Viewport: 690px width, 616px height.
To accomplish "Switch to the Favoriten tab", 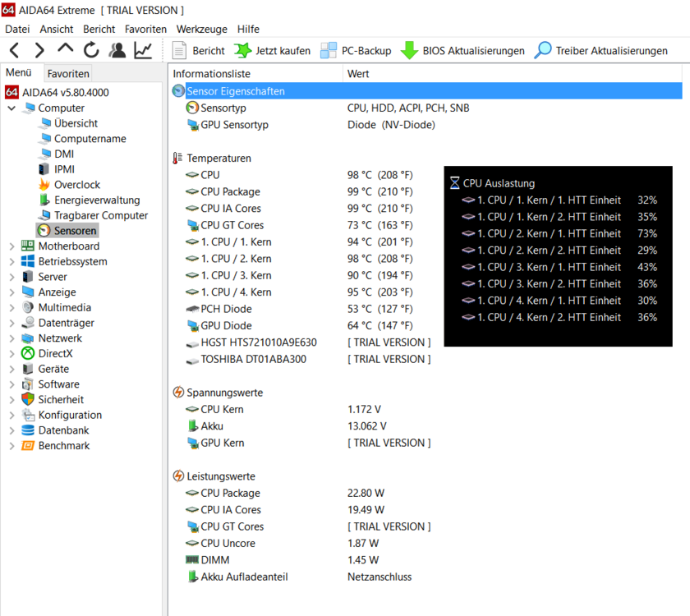I will click(68, 73).
